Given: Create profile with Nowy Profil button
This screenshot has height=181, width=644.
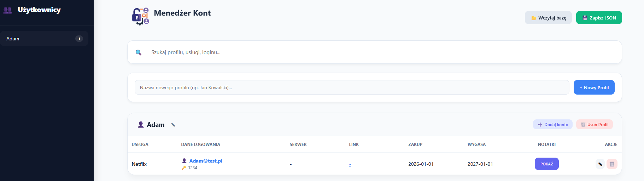Looking at the screenshot, I should tap(594, 87).
